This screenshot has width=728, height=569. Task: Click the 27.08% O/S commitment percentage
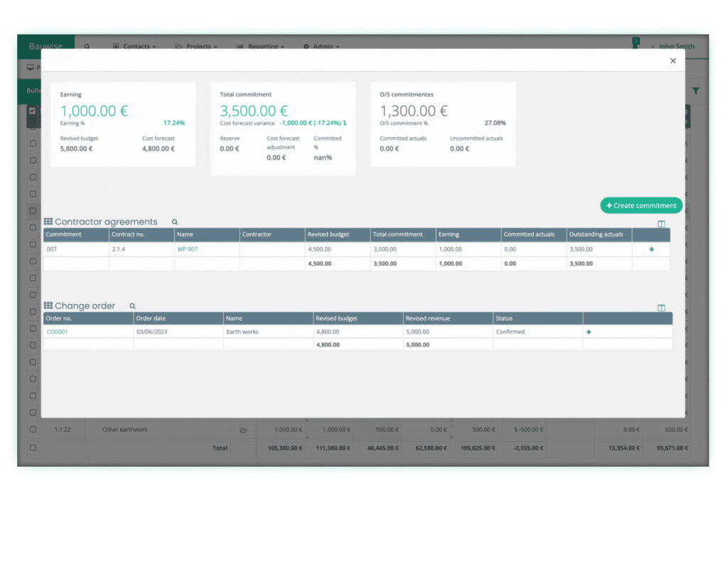[495, 124]
